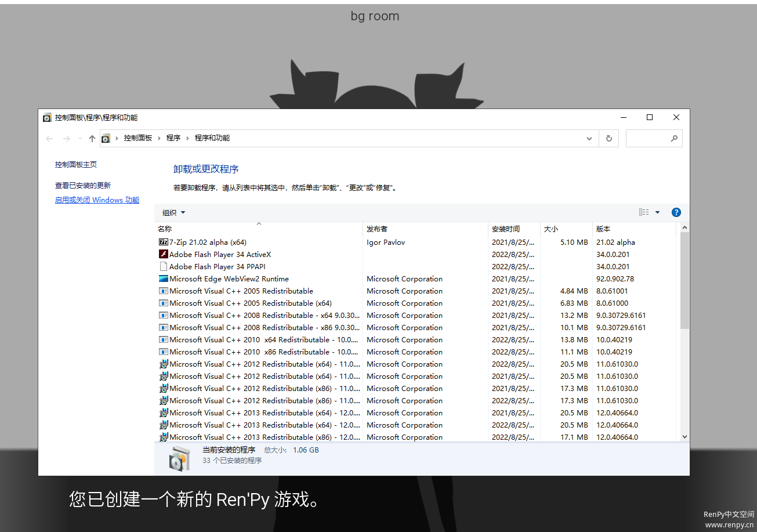Click the scrollbar up arrow

coord(684,228)
